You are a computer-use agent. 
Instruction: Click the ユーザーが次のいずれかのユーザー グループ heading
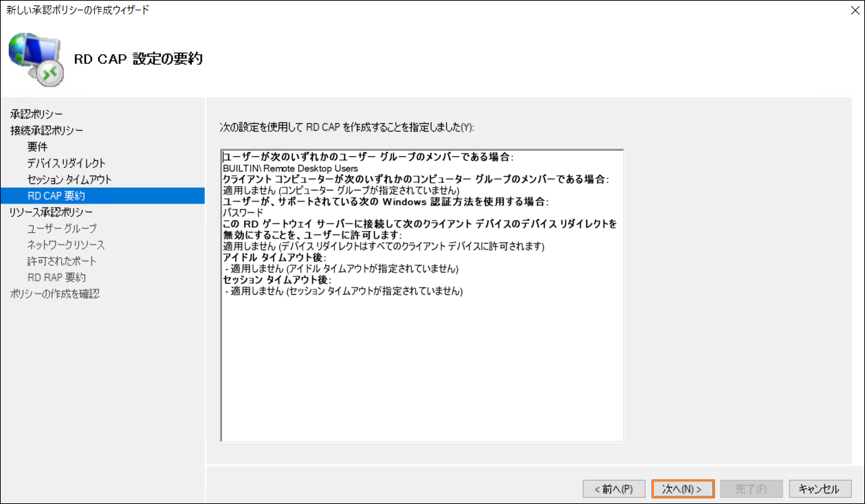click(x=369, y=157)
